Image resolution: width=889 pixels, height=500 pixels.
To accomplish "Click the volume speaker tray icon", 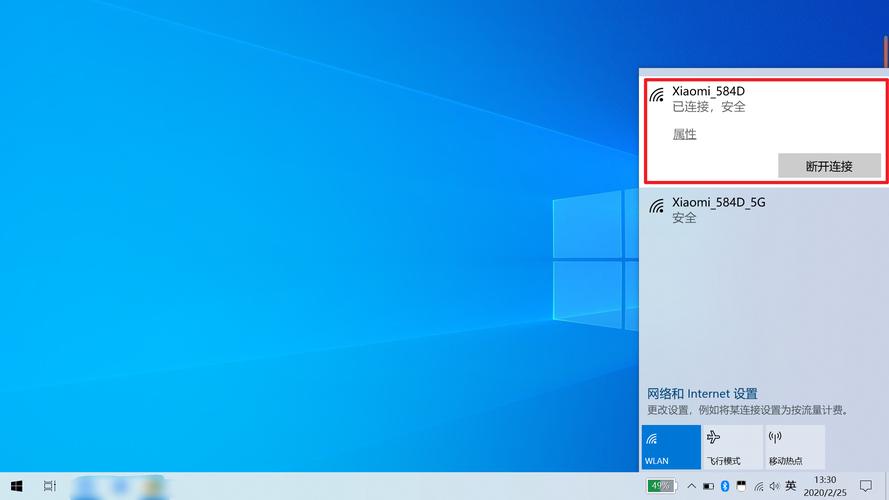I will coord(773,486).
